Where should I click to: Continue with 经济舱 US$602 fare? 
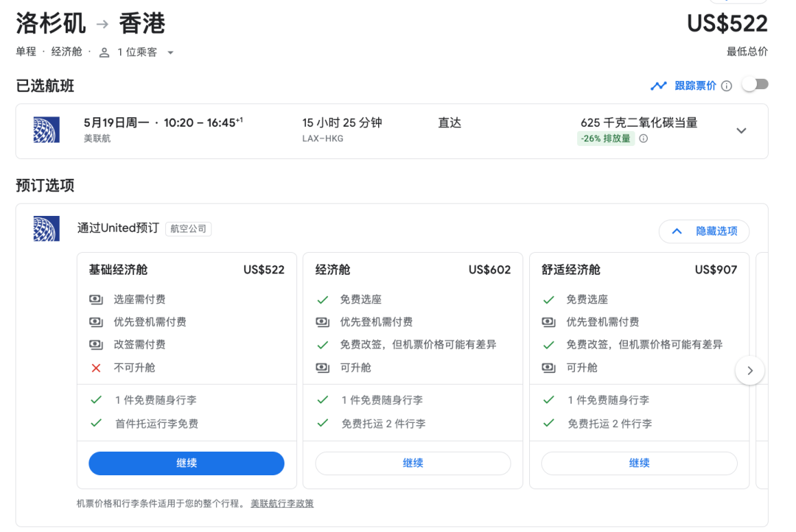point(413,463)
